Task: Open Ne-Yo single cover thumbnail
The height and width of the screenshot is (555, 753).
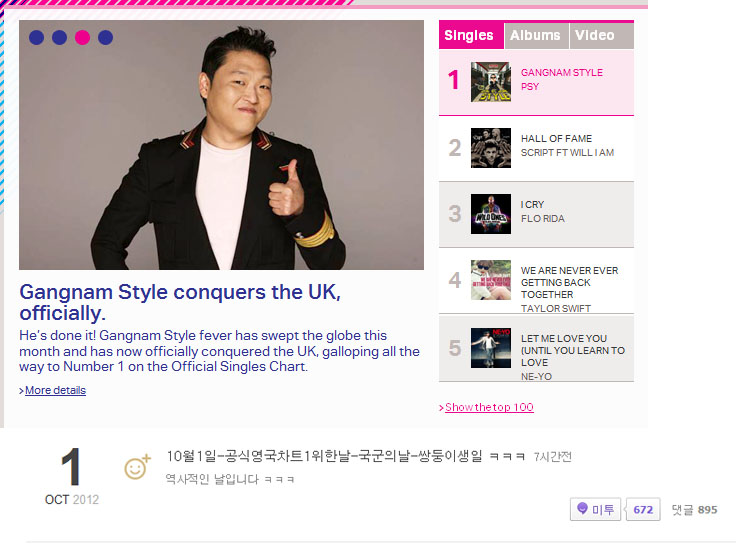Action: click(x=491, y=348)
